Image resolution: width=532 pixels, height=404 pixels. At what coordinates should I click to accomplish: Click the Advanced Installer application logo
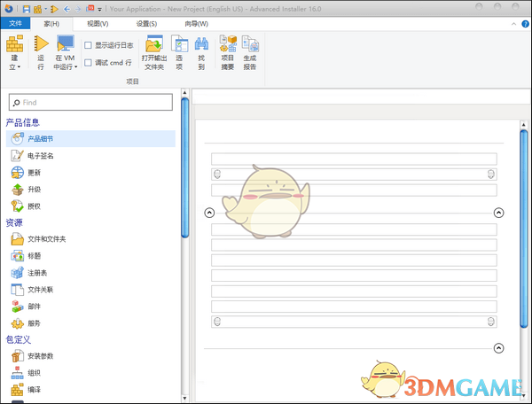pyautogui.click(x=9, y=9)
